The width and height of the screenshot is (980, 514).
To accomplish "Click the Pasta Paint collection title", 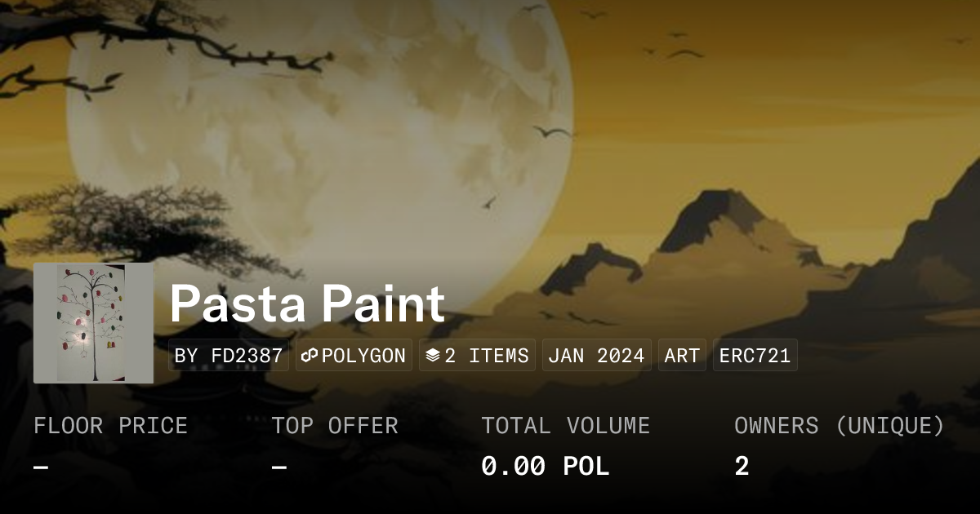I will (x=307, y=304).
